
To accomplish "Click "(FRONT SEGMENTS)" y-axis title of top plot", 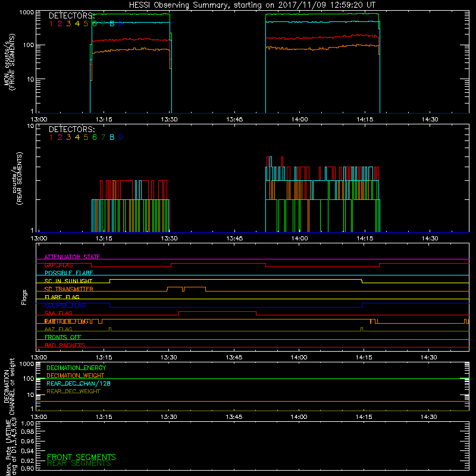I will coord(12,62).
